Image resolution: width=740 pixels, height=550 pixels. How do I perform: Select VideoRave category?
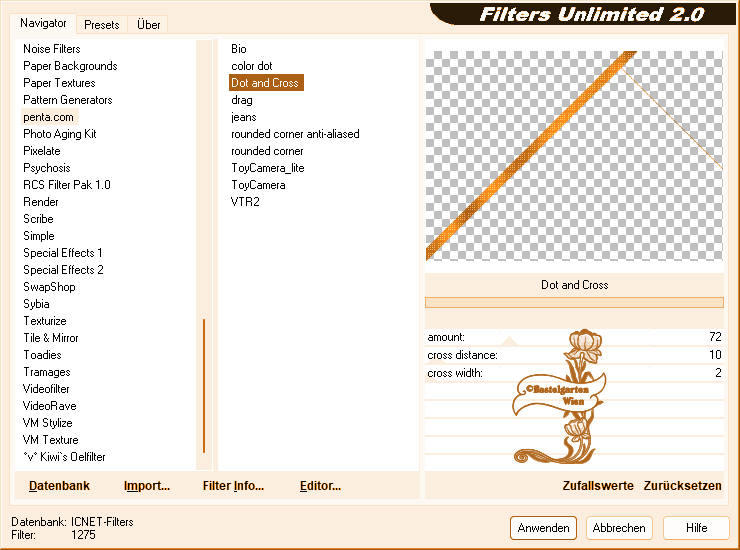(50, 406)
